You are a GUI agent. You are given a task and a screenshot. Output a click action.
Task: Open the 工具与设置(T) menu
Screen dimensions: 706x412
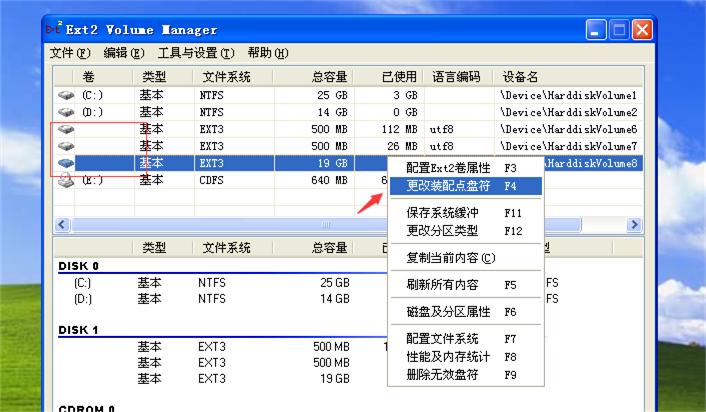196,53
